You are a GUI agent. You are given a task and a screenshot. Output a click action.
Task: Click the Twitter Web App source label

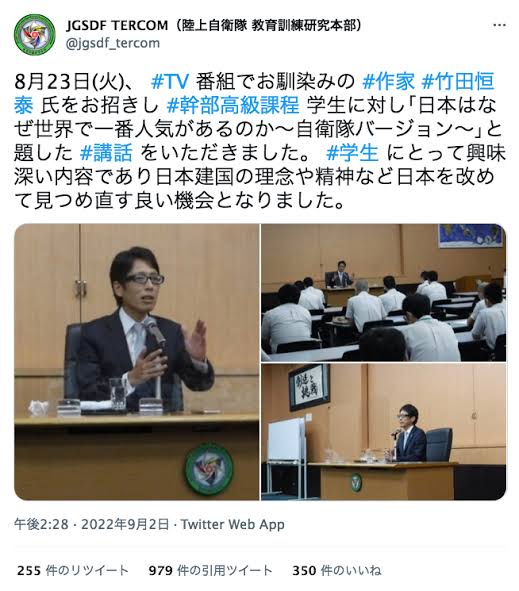233,524
